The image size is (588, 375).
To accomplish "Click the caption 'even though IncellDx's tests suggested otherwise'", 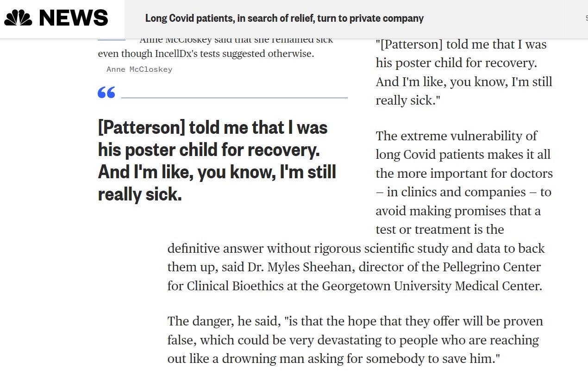I will tap(205, 53).
